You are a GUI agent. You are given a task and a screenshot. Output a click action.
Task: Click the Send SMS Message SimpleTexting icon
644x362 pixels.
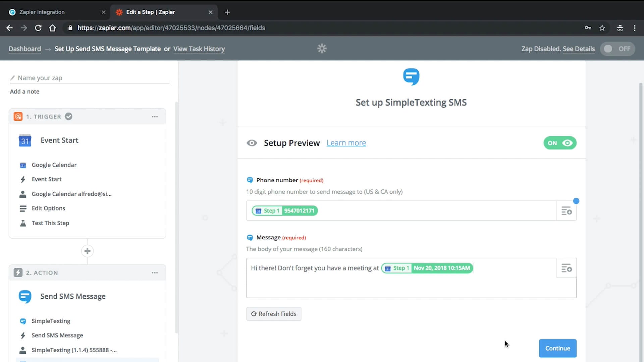click(25, 297)
